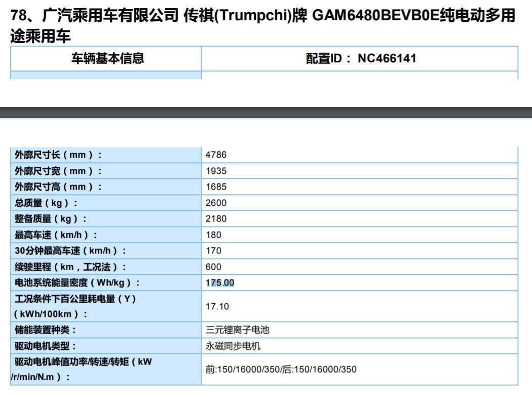The height and width of the screenshot is (395, 532).
Task: Click the 驱动电机类型 label
Action: (46, 346)
